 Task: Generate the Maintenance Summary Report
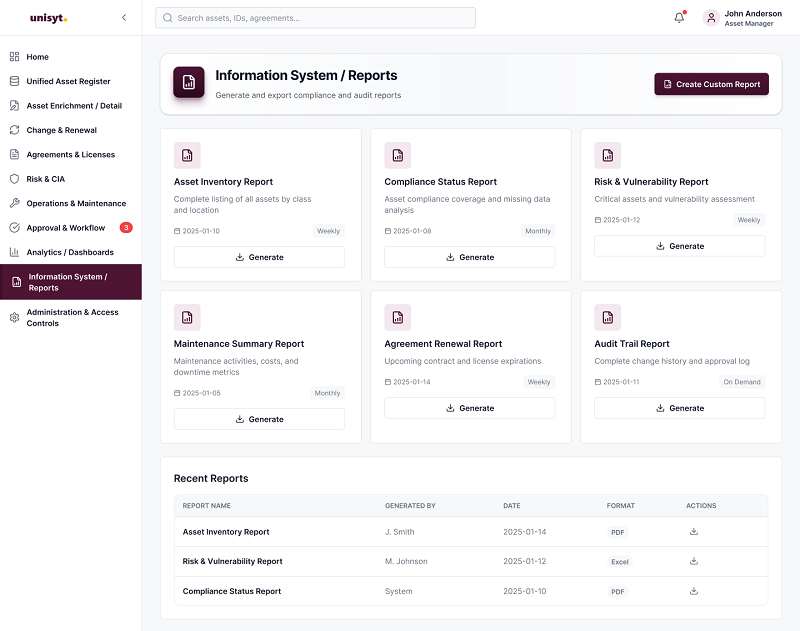click(259, 419)
